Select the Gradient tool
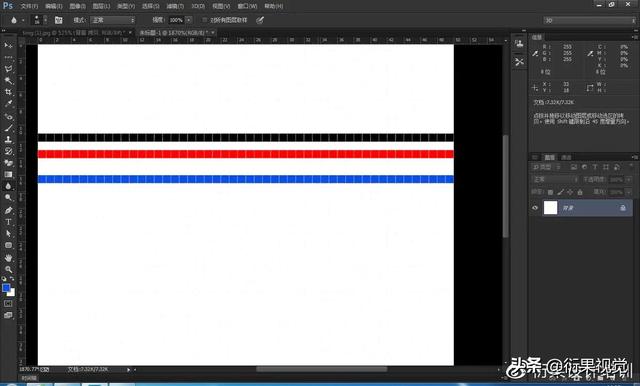Viewport: 640px width, 386px height. coord(8,174)
